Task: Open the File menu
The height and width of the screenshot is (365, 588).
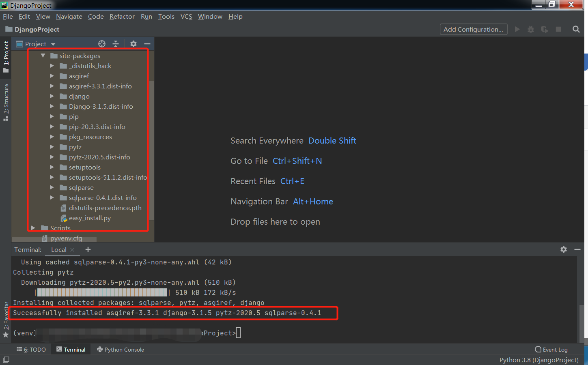Action: tap(8, 16)
